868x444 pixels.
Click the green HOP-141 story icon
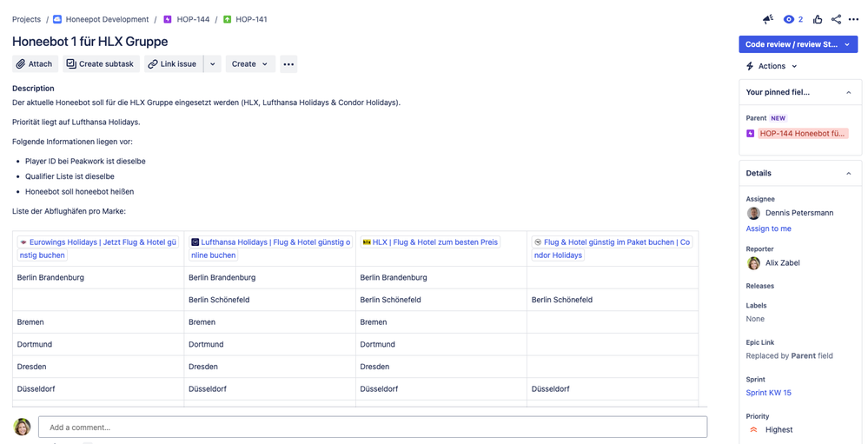pos(227,19)
